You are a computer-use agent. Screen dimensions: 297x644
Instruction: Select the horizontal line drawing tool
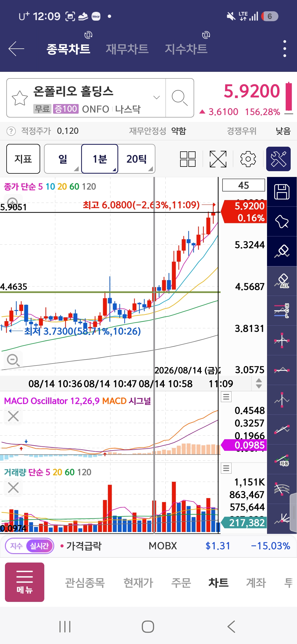pyautogui.click(x=282, y=370)
